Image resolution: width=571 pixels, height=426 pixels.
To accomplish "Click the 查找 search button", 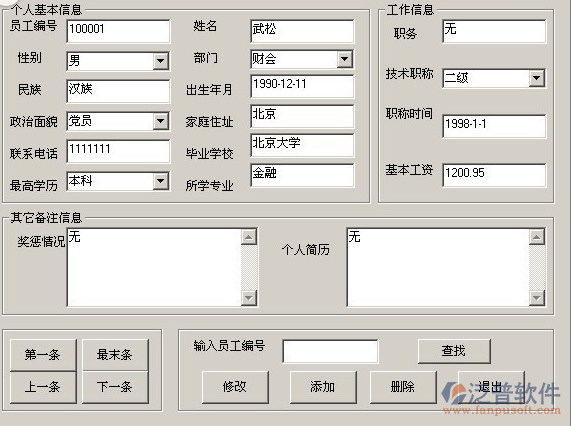I will tap(454, 351).
